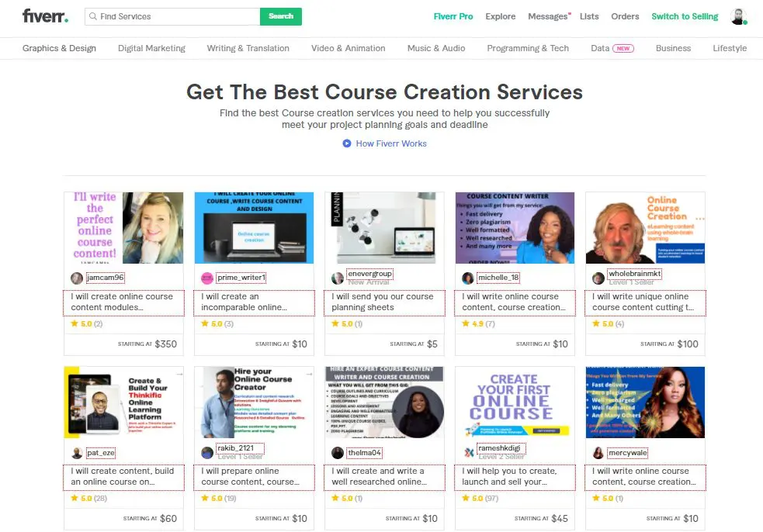Click the magnifier icon in the search box
This screenshot has height=532, width=763.
click(93, 16)
